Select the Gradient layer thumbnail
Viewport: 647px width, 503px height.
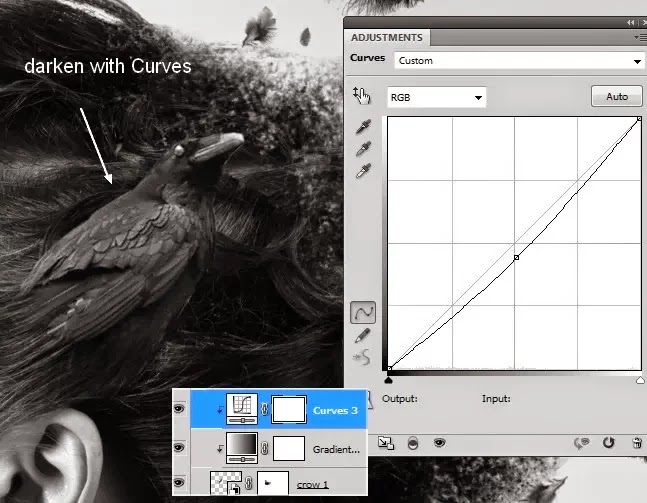(242, 448)
